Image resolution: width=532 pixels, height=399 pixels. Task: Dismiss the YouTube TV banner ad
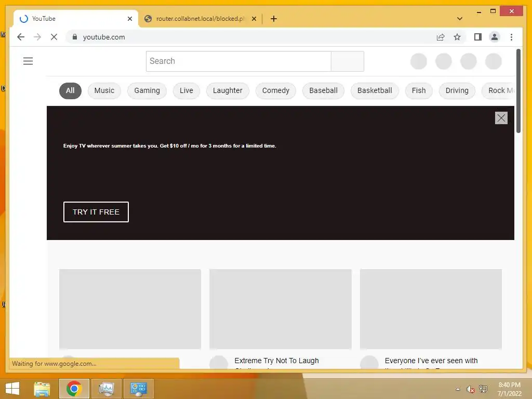(501, 118)
